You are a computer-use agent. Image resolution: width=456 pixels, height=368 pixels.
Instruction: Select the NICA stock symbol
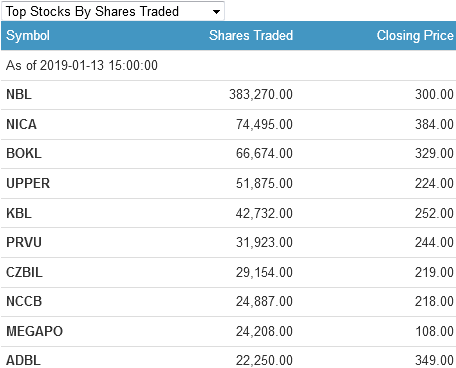click(x=21, y=124)
